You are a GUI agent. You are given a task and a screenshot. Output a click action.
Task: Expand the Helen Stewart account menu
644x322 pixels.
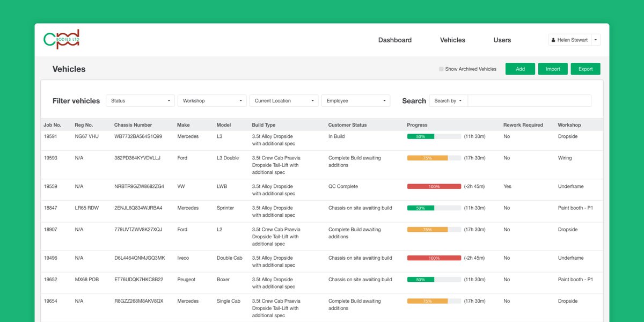[596, 39]
